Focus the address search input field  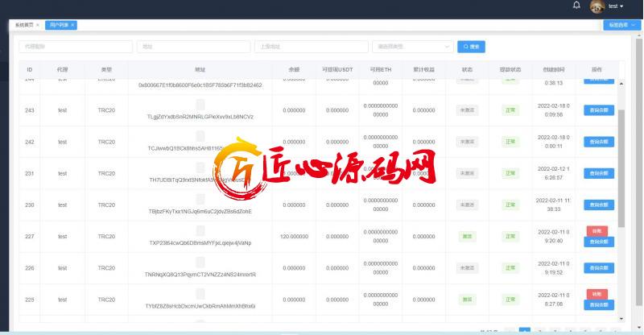193,47
